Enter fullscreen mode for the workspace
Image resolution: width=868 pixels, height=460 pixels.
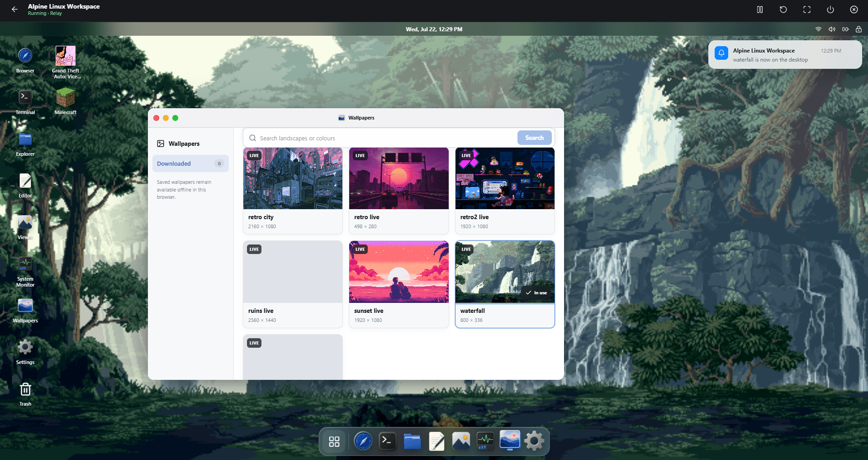coord(807,10)
